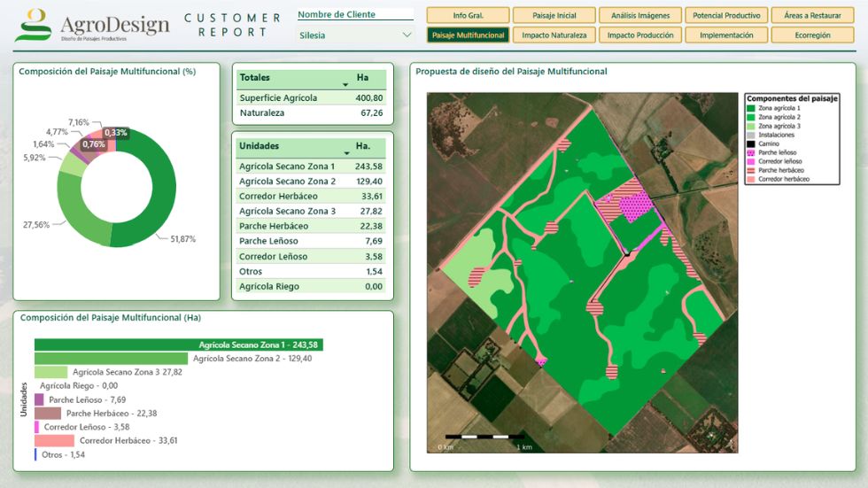
Task: Click Parche leñoso legend swatch
Action: click(751, 152)
